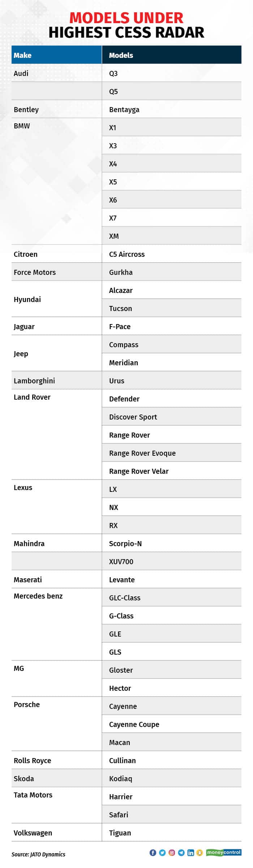Open the Telegram paper-plane icon
This screenshot has height=868, width=253.
point(181,852)
